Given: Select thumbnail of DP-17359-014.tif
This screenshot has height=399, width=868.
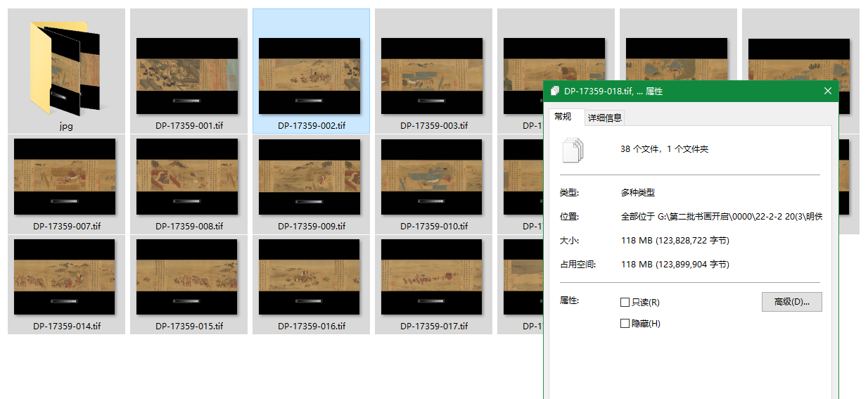Looking at the screenshot, I should tap(65, 277).
